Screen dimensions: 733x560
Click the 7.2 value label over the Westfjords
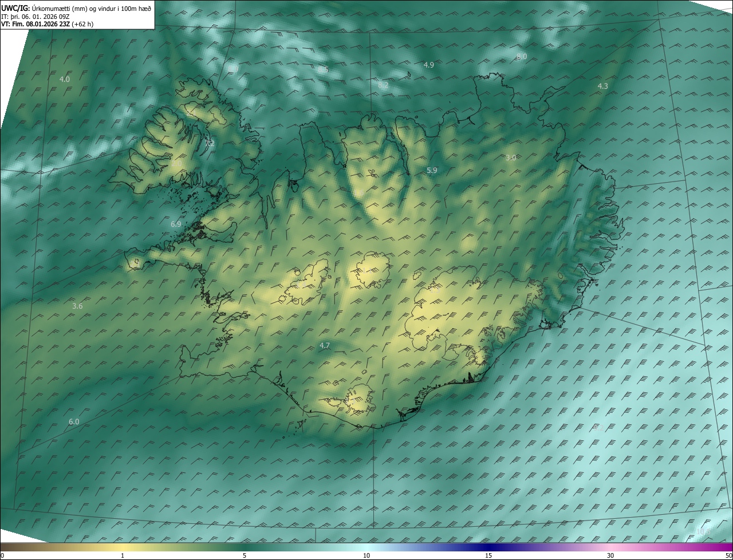pyautogui.click(x=210, y=143)
